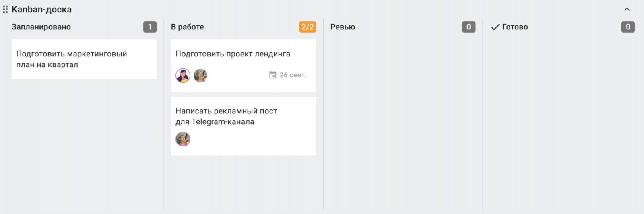Click the Готово column count badge
This screenshot has width=644, height=214.
pyautogui.click(x=628, y=27)
